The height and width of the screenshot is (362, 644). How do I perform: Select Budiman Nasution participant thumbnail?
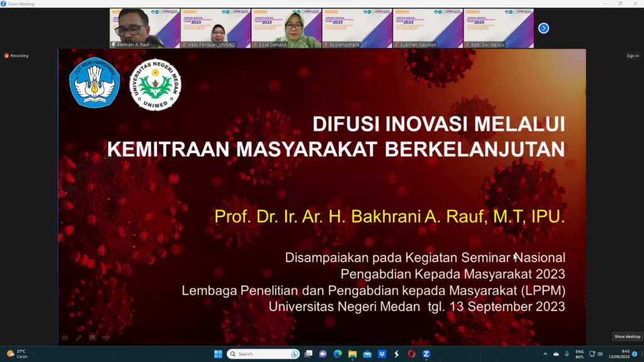[428, 28]
